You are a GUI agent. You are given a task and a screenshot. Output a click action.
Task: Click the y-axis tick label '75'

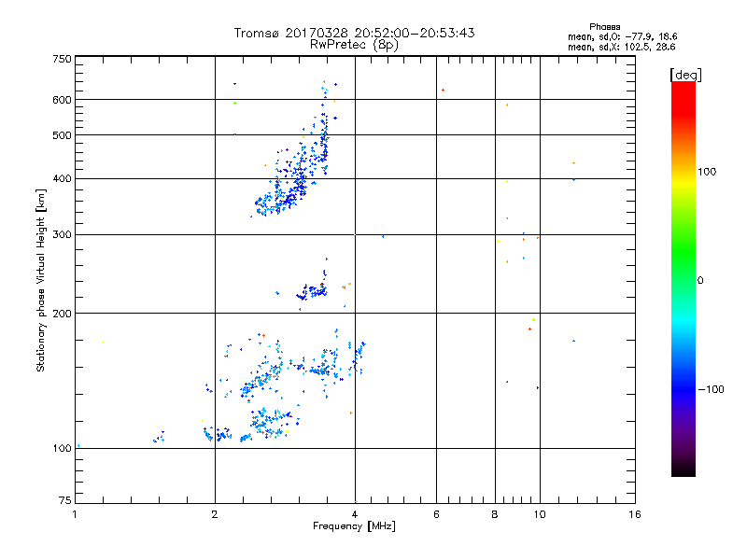(x=65, y=500)
